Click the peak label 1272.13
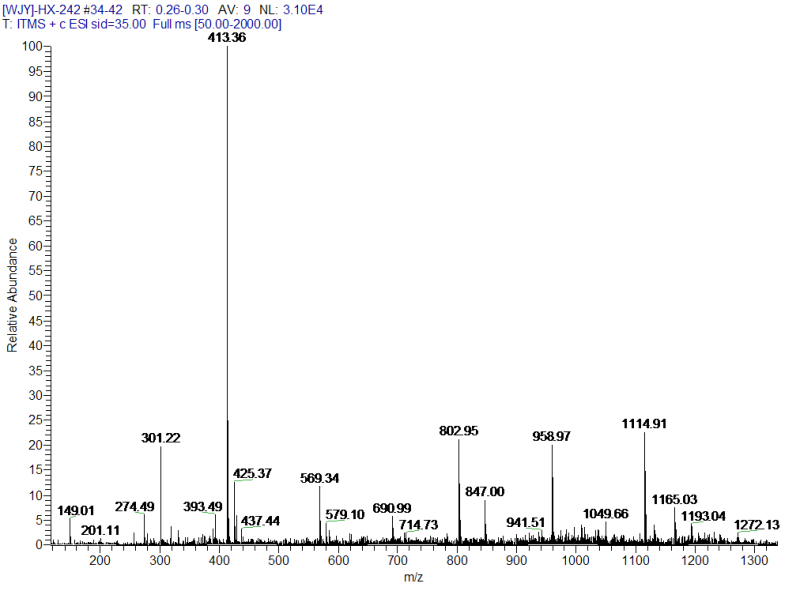Image resolution: width=800 pixels, height=591 pixels. pyautogui.click(x=757, y=525)
